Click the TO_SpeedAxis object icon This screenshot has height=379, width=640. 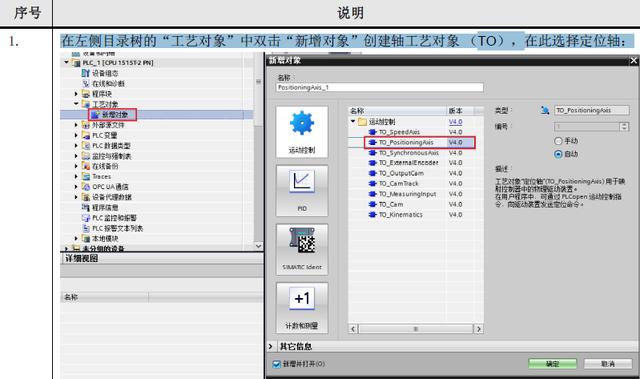(372, 132)
